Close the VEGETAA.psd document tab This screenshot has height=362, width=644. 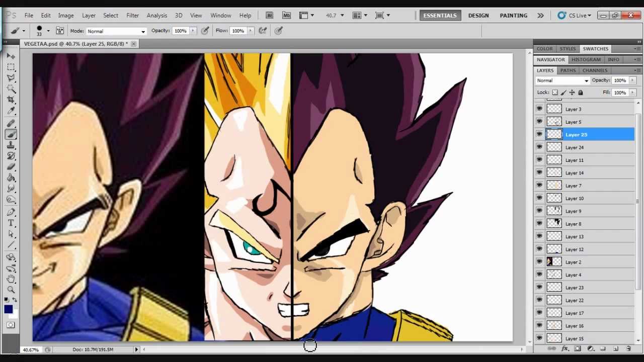(x=133, y=44)
